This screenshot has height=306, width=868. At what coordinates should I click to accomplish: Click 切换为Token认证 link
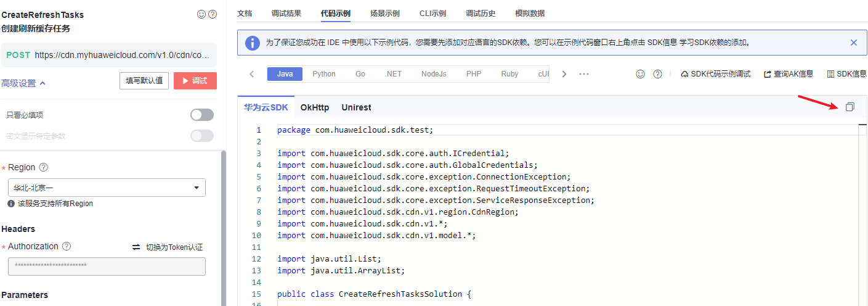pos(168,247)
